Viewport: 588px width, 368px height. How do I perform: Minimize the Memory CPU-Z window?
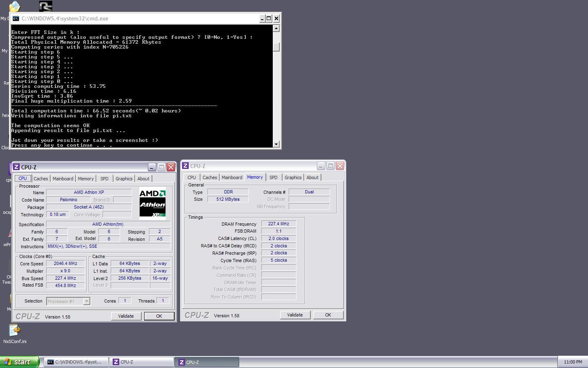pos(321,166)
